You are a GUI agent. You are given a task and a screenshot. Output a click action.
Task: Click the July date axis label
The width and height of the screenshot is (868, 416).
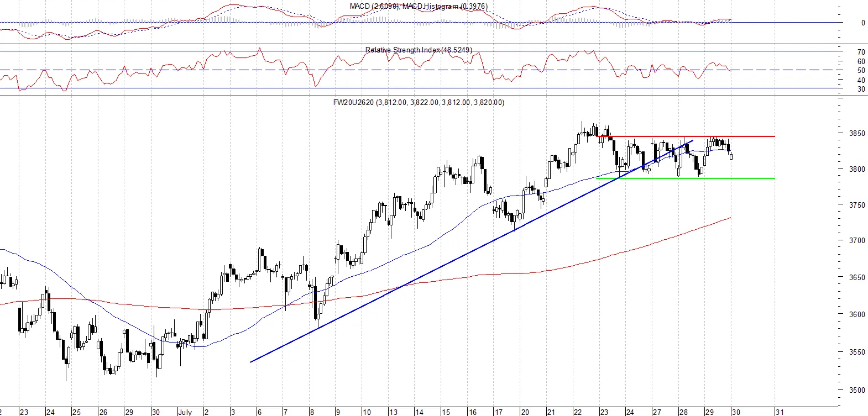pyautogui.click(x=185, y=412)
